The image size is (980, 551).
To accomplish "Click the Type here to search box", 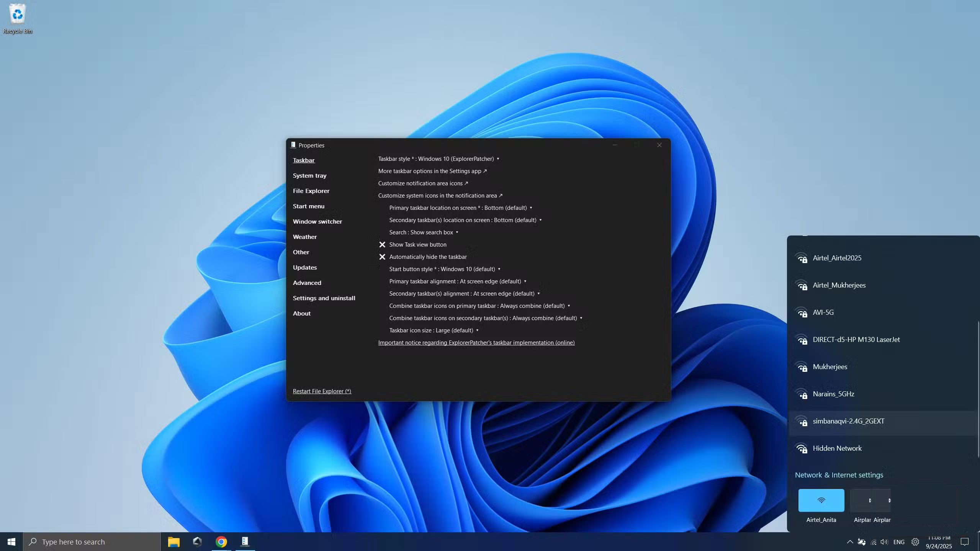I will (92, 541).
